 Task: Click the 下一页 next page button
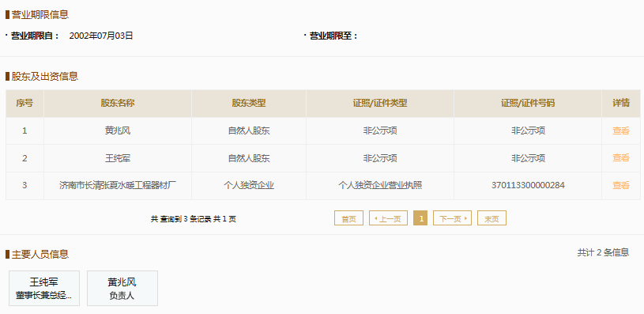[452, 218]
